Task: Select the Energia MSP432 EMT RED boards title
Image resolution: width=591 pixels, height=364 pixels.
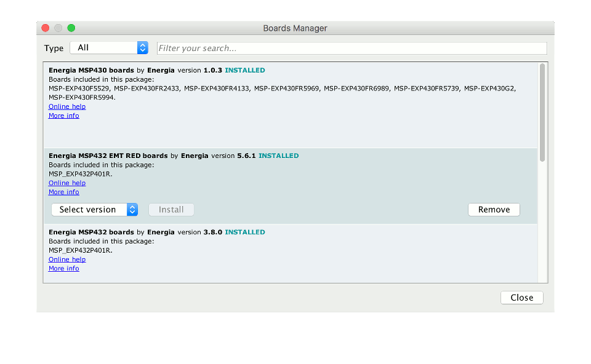Action: click(x=108, y=156)
